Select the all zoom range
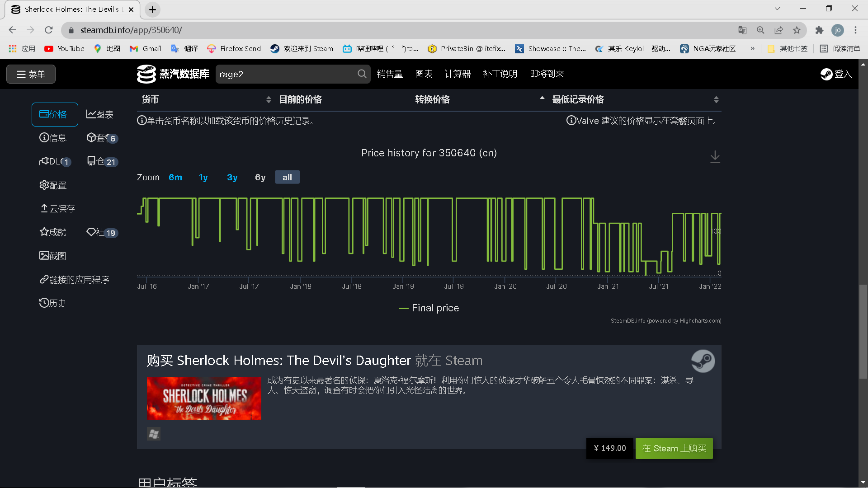Viewport: 868px width, 488px height. coord(287,178)
